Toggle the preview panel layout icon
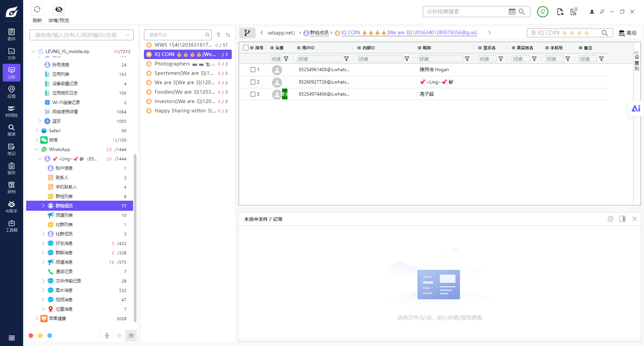Viewport: 644px width, 346px height. pos(623,219)
